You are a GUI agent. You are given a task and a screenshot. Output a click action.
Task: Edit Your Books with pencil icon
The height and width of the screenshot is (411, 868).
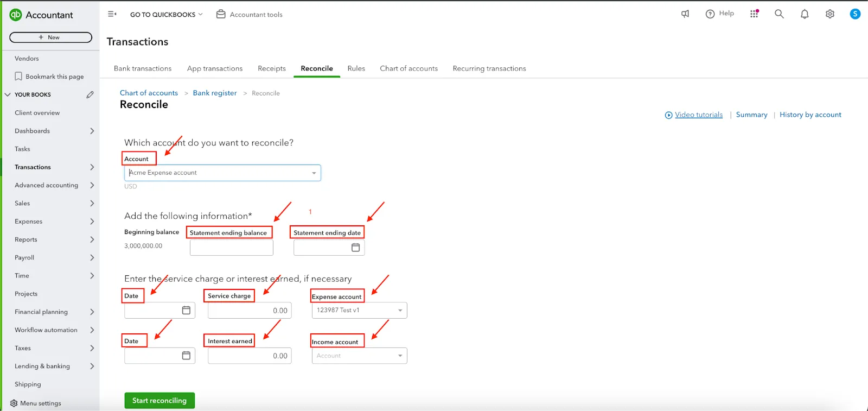click(x=90, y=94)
